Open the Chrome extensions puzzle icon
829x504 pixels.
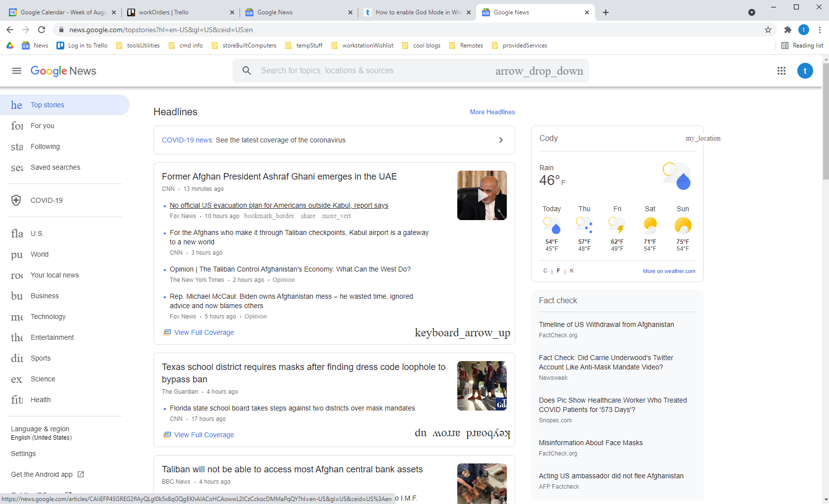pos(788,30)
